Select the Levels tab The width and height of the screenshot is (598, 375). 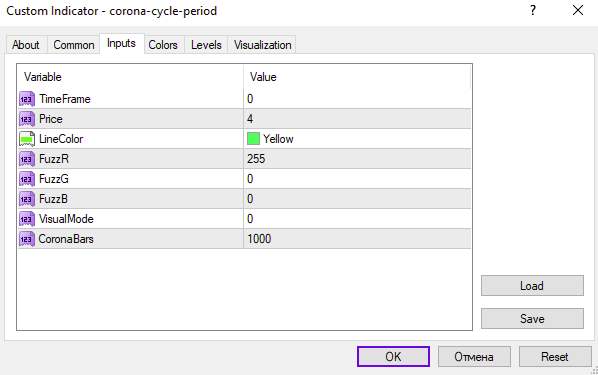tap(206, 45)
